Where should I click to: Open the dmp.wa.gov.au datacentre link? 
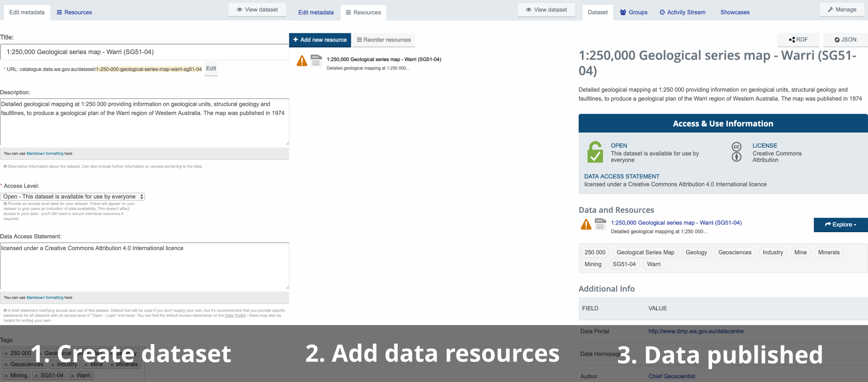[696, 331]
